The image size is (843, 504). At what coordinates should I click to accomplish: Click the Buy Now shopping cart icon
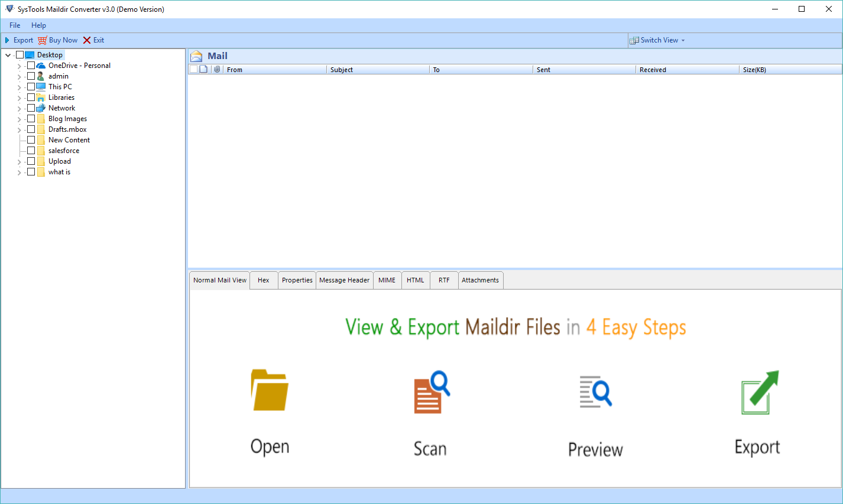(x=42, y=40)
